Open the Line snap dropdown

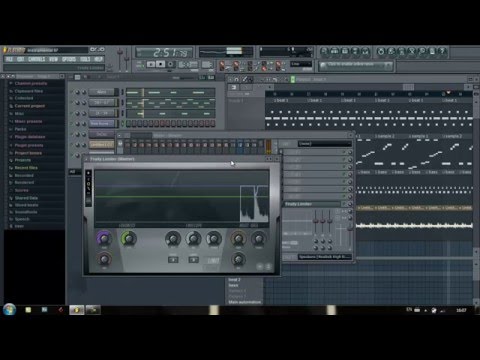(301, 64)
